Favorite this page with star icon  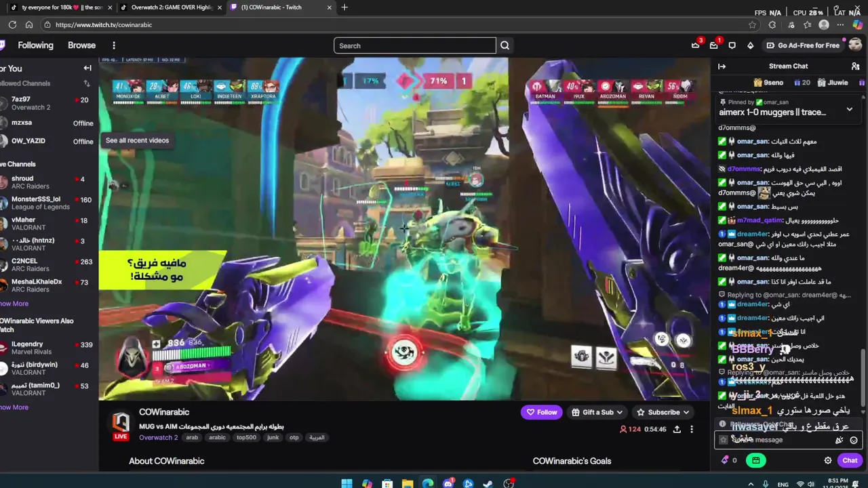click(x=753, y=24)
